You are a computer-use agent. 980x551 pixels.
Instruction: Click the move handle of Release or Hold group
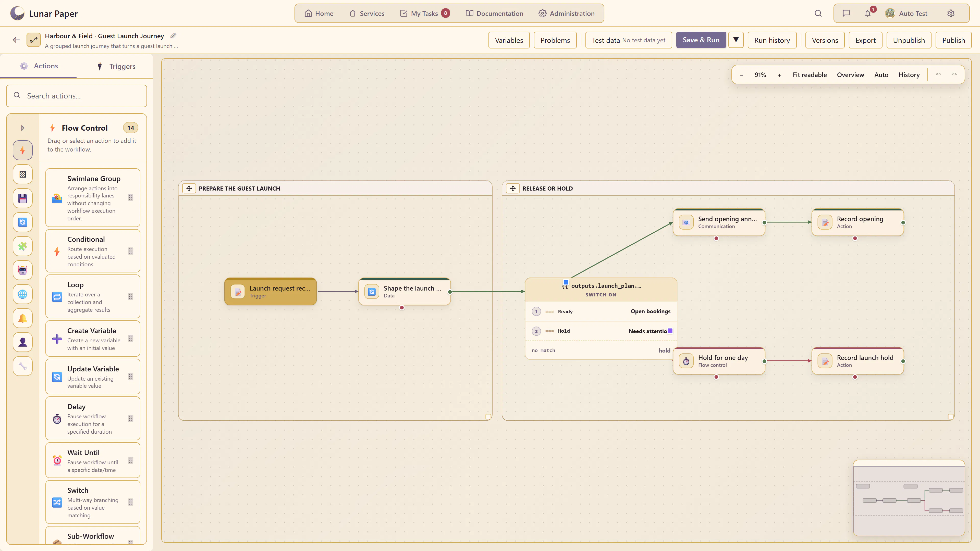coord(513,188)
